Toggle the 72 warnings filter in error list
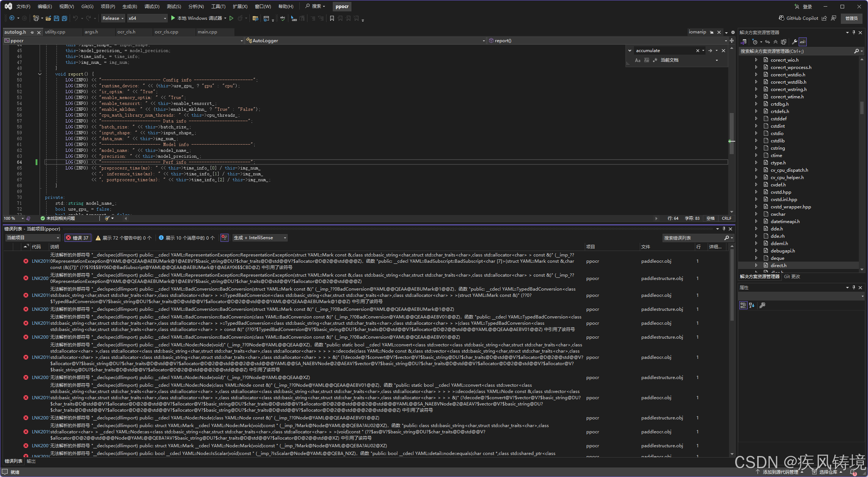The height and width of the screenshot is (477, 868). click(123, 238)
